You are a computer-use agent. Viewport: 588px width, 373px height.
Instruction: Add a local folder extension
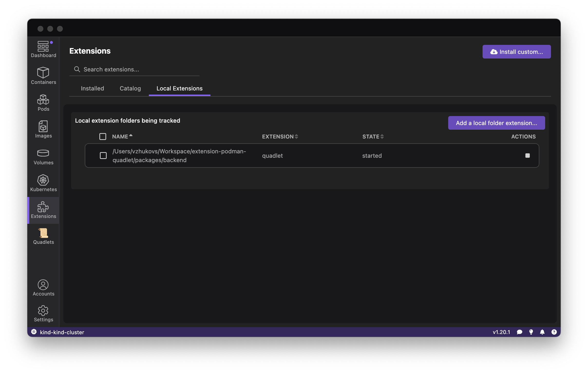(x=496, y=123)
